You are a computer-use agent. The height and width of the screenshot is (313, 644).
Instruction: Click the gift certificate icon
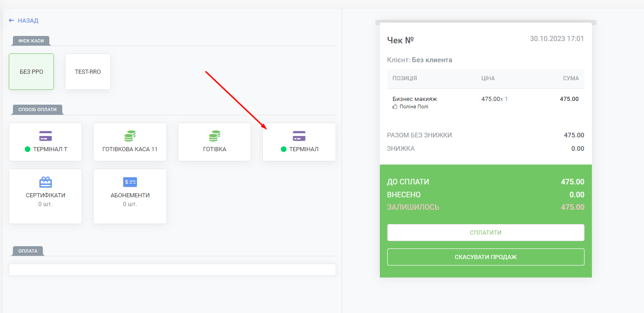coord(46,182)
